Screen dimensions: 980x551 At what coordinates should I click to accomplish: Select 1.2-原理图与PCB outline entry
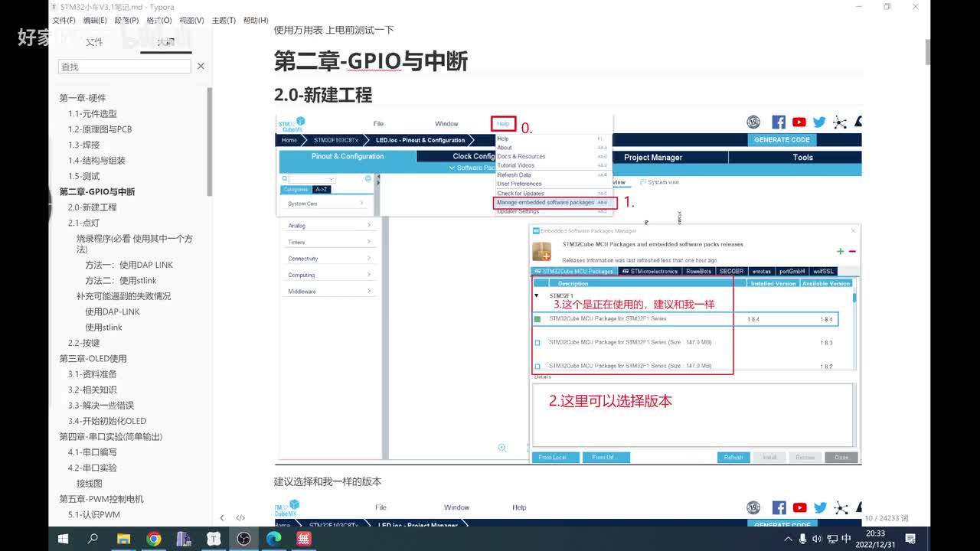[100, 129]
